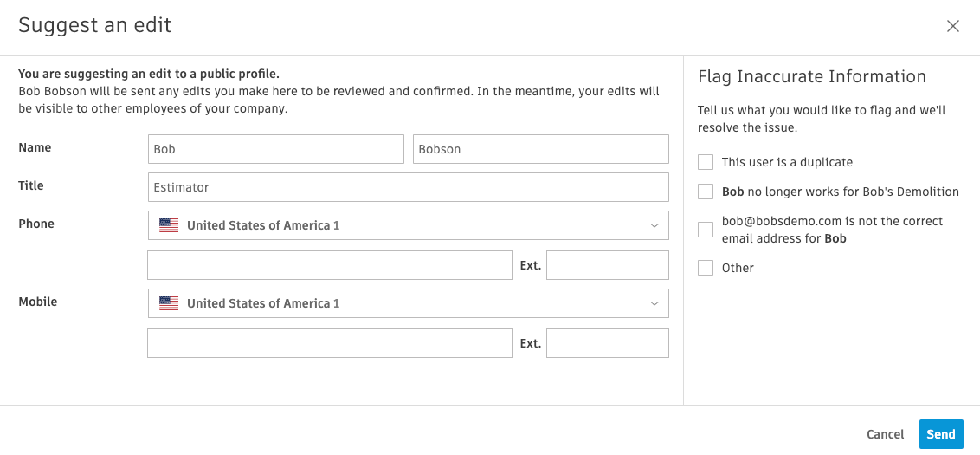Focus the Mobile Ext. field
This screenshot has width=980, height=455.
pos(607,343)
